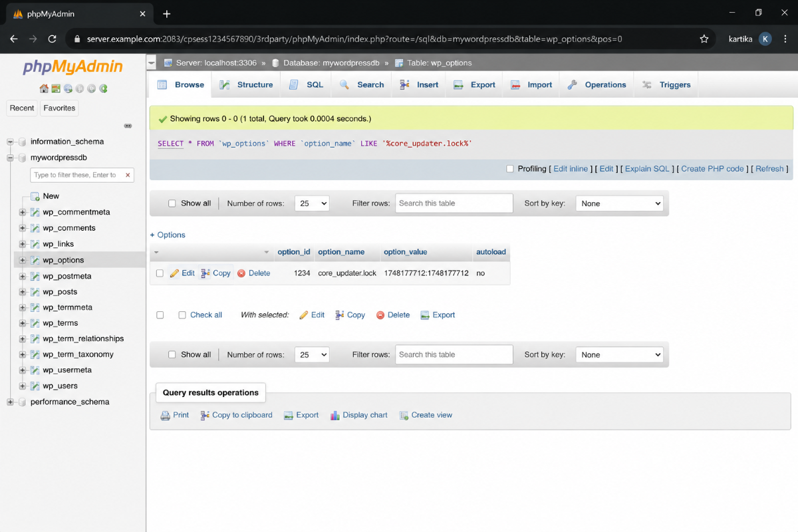The height and width of the screenshot is (532, 798).
Task: Click the Display chart icon
Action: point(335,415)
